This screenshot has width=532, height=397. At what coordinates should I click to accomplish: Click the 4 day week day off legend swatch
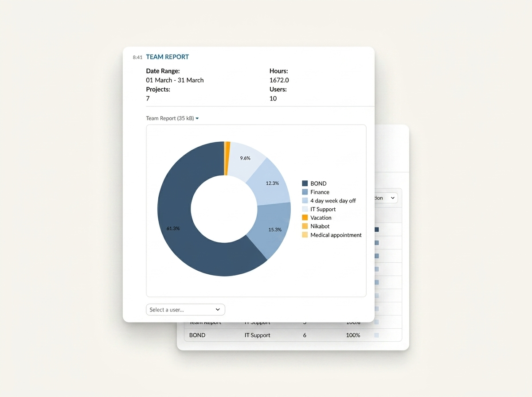click(305, 201)
